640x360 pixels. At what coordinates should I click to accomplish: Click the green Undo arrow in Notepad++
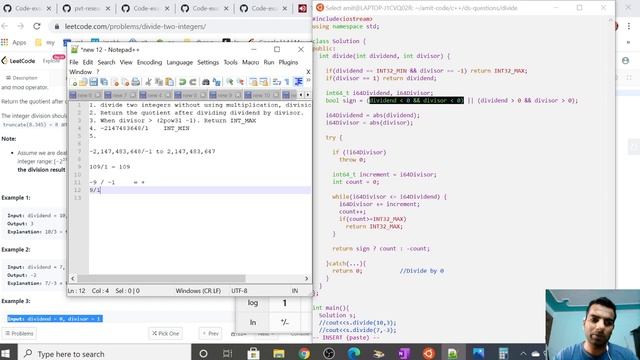click(182, 82)
